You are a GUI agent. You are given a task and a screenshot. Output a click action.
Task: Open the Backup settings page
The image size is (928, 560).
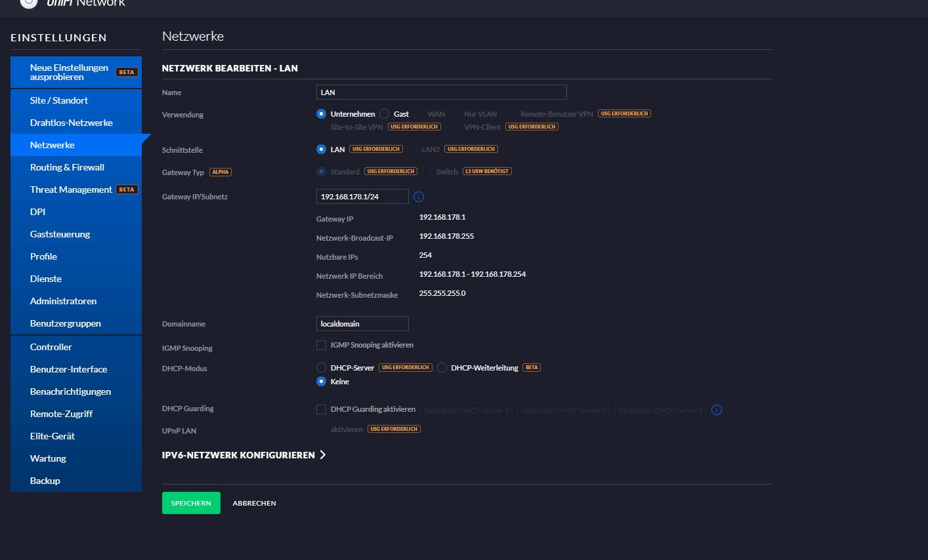tap(45, 481)
